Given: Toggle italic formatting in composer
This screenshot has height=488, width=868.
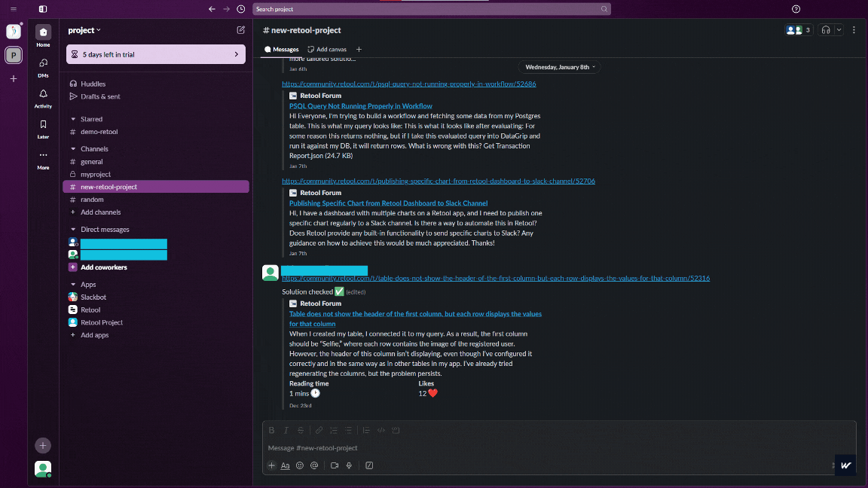Looking at the screenshot, I should [286, 430].
